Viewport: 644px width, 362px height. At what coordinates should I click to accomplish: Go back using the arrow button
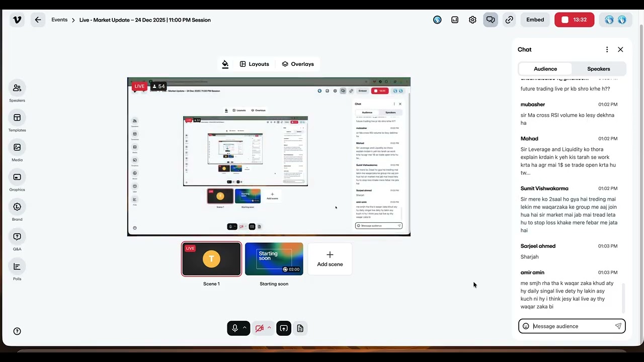[38, 20]
